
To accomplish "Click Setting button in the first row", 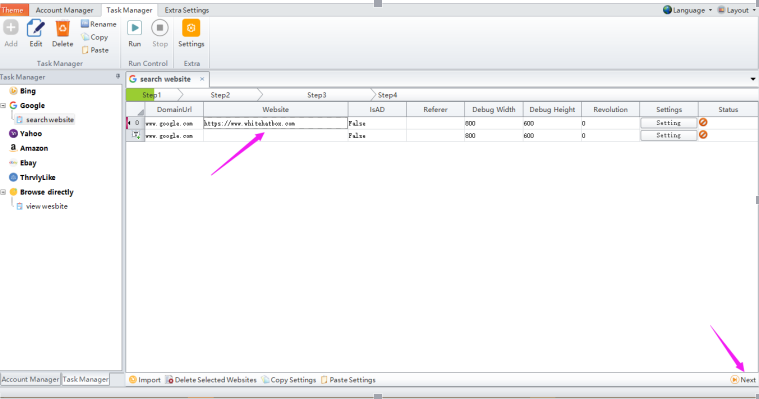I will (x=668, y=123).
